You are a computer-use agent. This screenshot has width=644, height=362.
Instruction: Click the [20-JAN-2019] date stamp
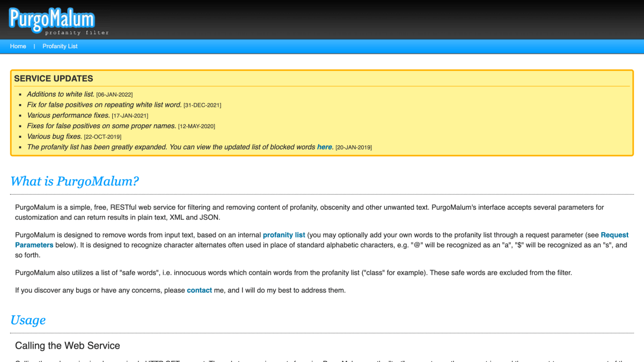354,147
